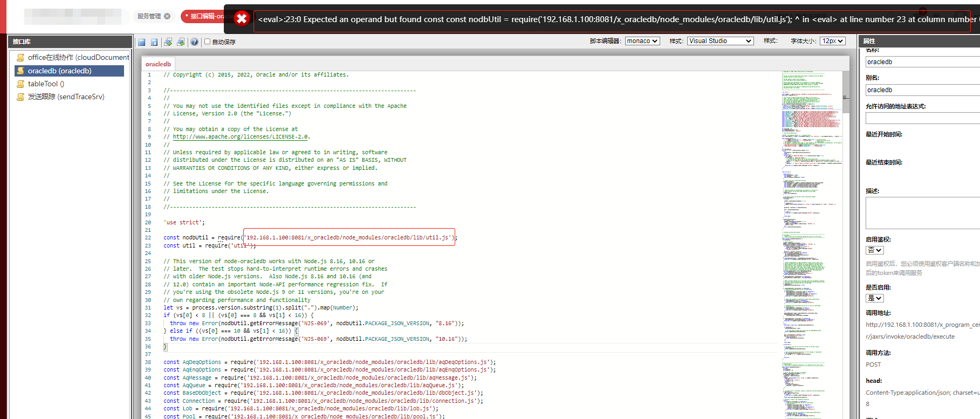980x419 pixels.
Task: Change the 启用鉴权 select set to 否
Action: click(874, 250)
